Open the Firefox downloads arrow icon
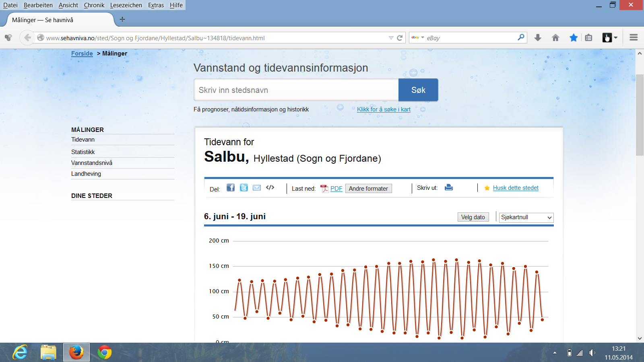This screenshot has width=644, height=362. tap(538, 38)
